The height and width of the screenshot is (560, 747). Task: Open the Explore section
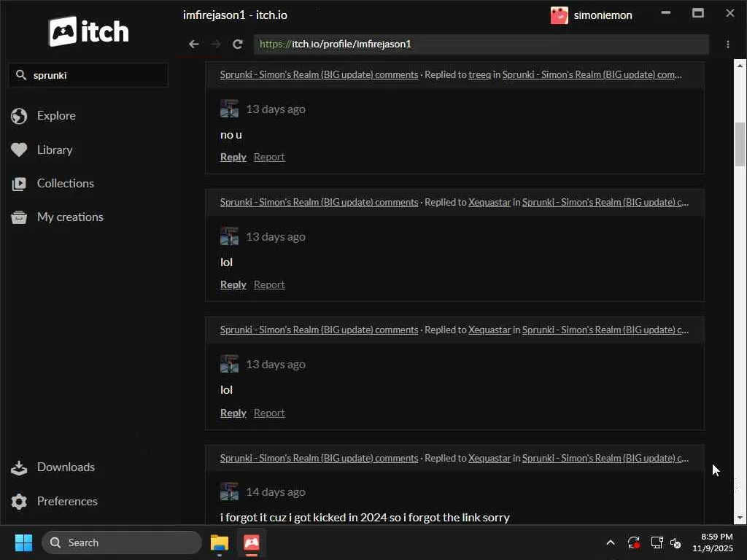56,116
